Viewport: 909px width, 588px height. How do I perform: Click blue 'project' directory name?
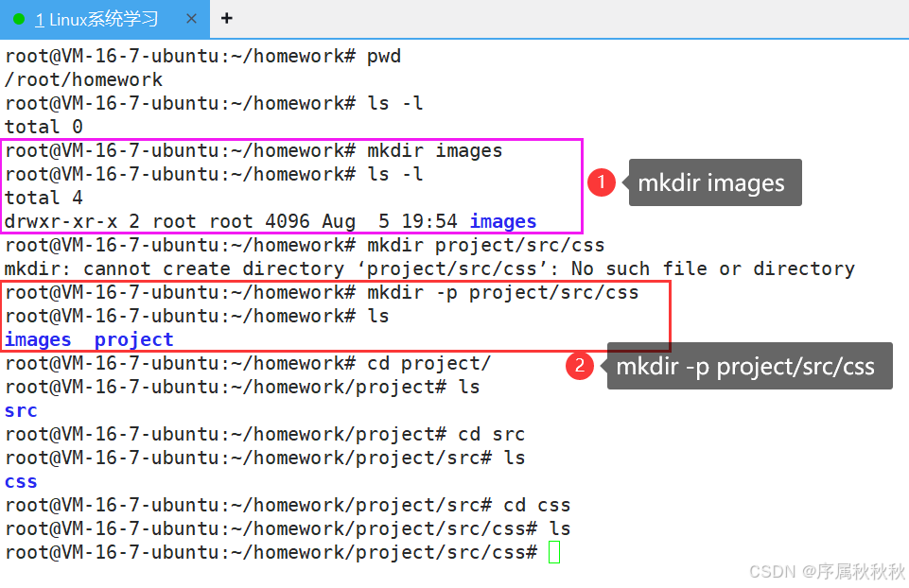point(134,339)
